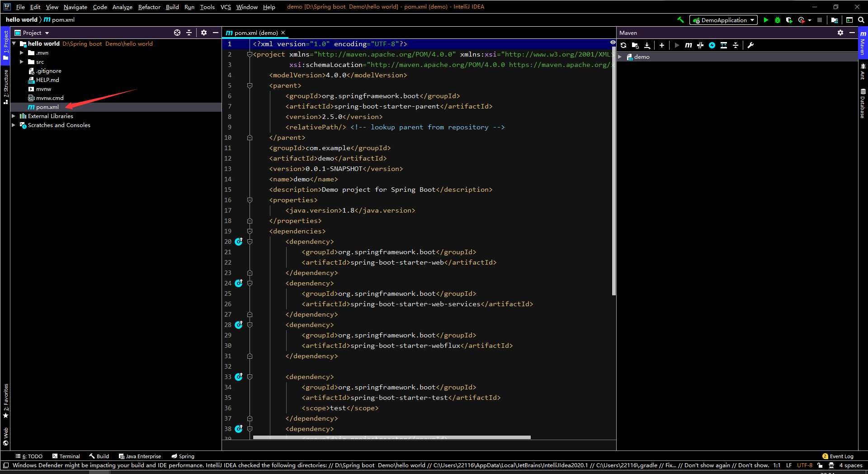Click the Build Project hammer icon
Screen dimensions: 868x474
pos(680,20)
